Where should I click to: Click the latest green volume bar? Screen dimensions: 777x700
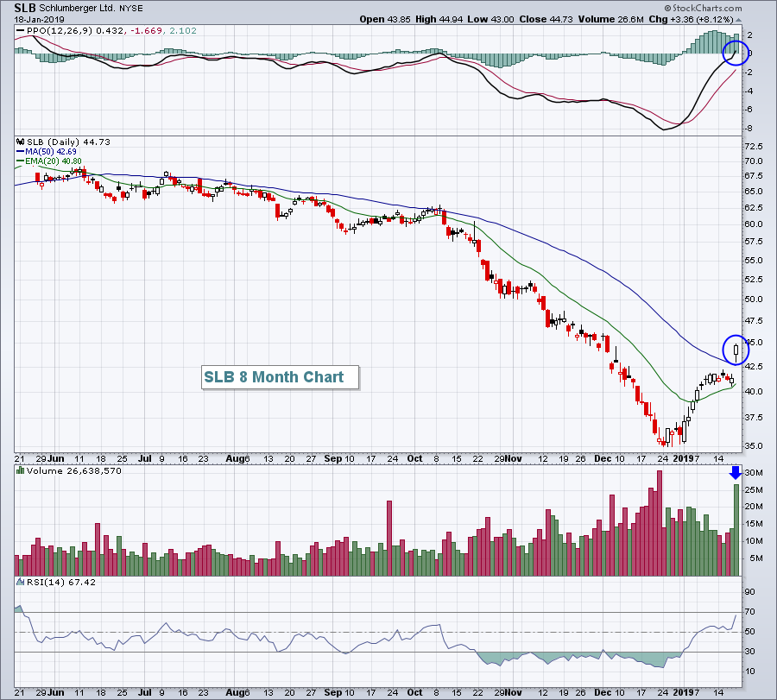tap(736, 530)
